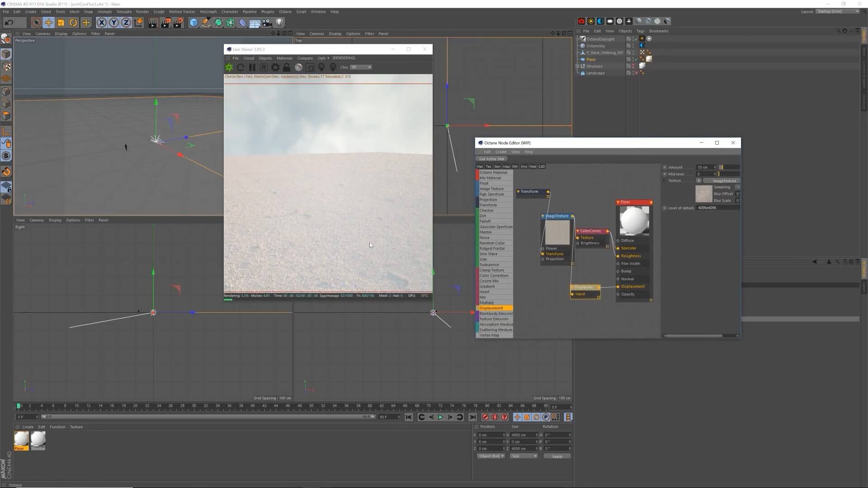This screenshot has height=488, width=868.
Task: Expand the Structure object in the tree
Action: (577, 66)
